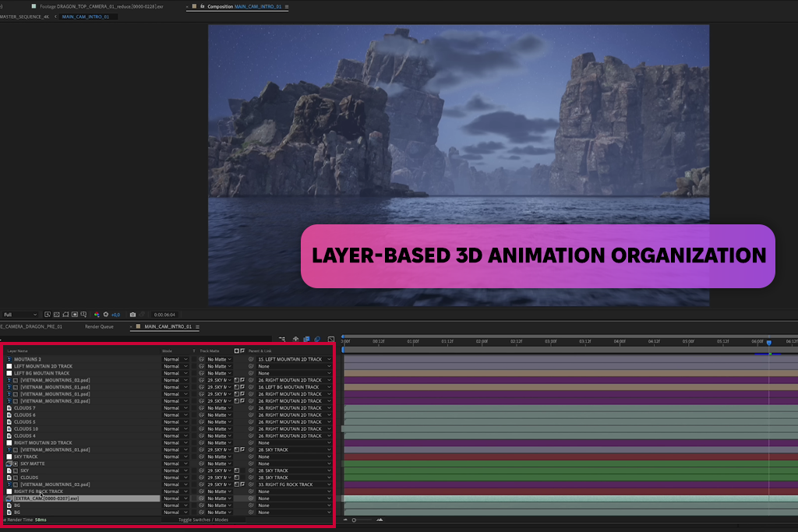
Task: Toggle the Hide Shy Layers switch in timeline header
Action: click(295, 339)
